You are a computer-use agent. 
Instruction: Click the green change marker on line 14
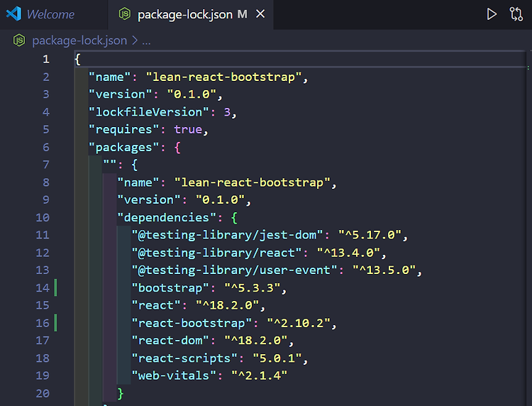pyautogui.click(x=55, y=288)
